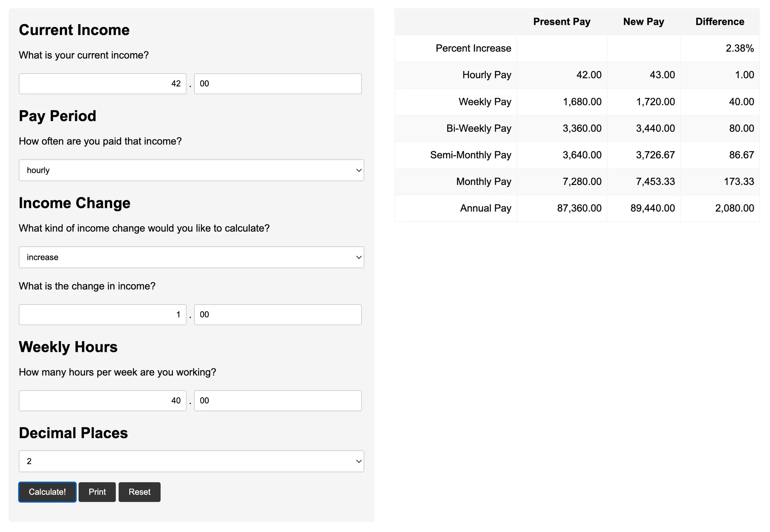Screen dimensions: 770x532
Task: Select the Annual Pay new value 89,440.00
Action: (652, 208)
